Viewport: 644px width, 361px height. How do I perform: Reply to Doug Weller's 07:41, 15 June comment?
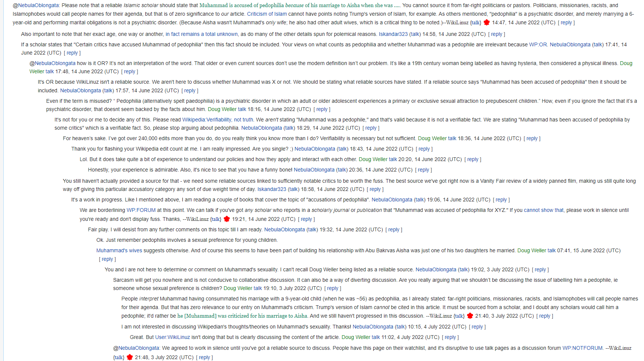pos(107,259)
